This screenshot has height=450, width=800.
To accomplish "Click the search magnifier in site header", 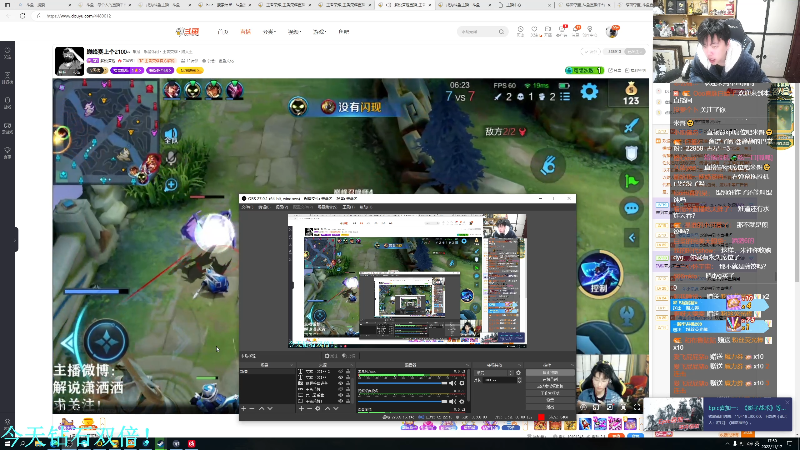I will (501, 32).
